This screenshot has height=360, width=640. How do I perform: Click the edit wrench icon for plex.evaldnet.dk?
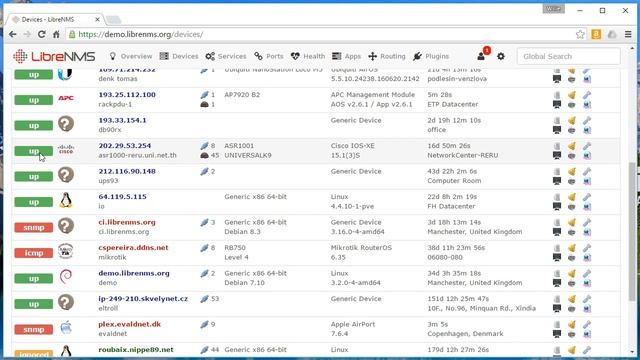point(587,325)
